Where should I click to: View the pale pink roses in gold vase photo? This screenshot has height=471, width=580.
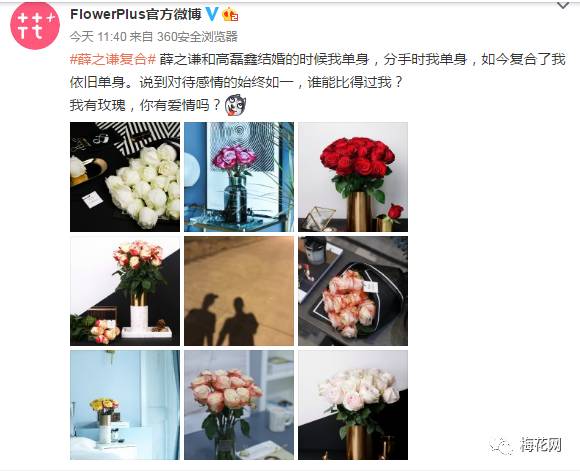point(353,405)
